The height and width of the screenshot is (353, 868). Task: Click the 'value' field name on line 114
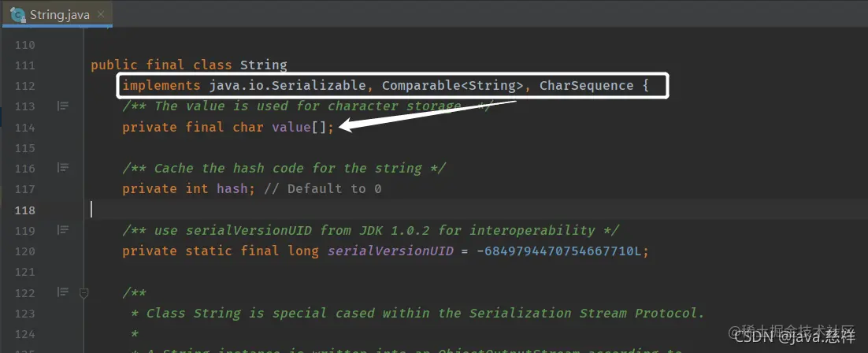[291, 128]
